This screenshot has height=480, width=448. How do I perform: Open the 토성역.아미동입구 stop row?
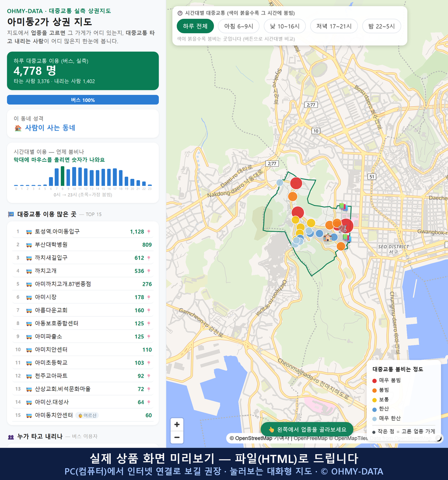(83, 232)
